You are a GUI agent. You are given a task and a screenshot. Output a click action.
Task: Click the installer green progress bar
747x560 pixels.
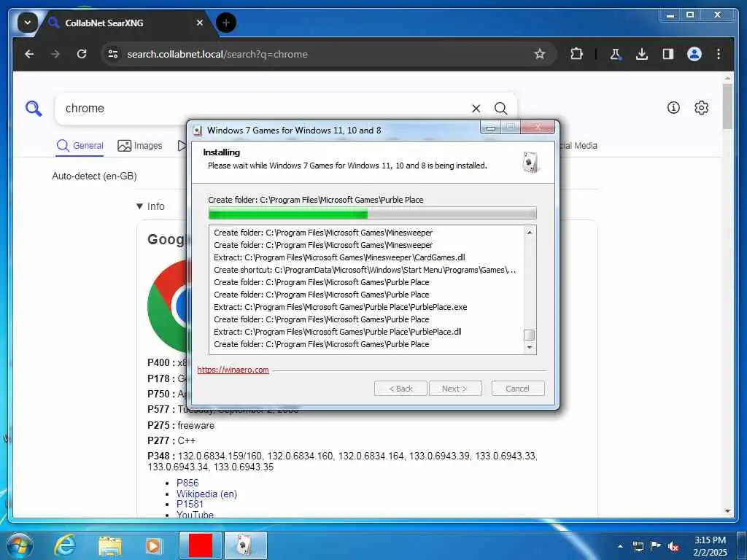tap(372, 214)
